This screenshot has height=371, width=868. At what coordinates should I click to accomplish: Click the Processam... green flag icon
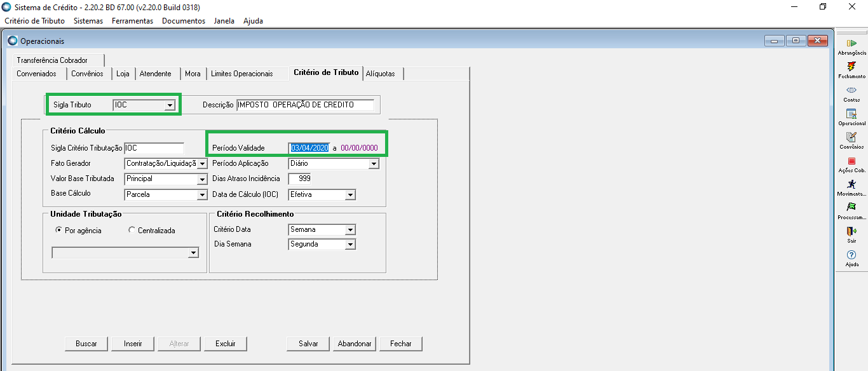coord(851,208)
